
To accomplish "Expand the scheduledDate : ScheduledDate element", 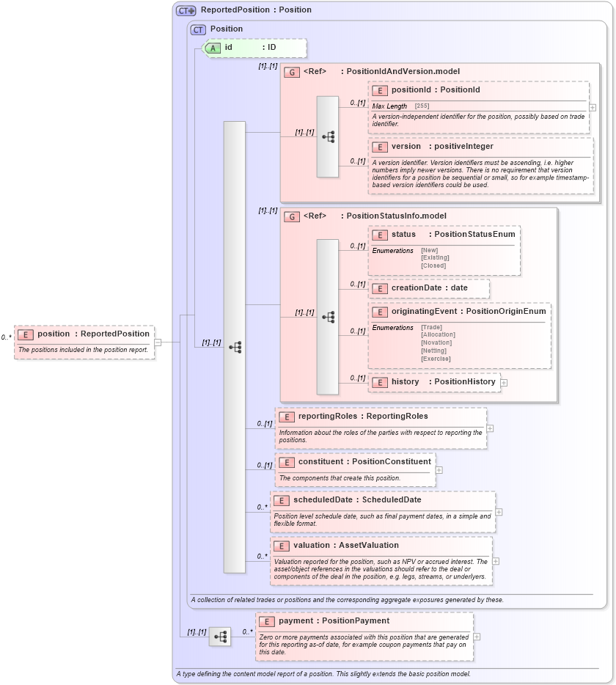I will pos(499,513).
